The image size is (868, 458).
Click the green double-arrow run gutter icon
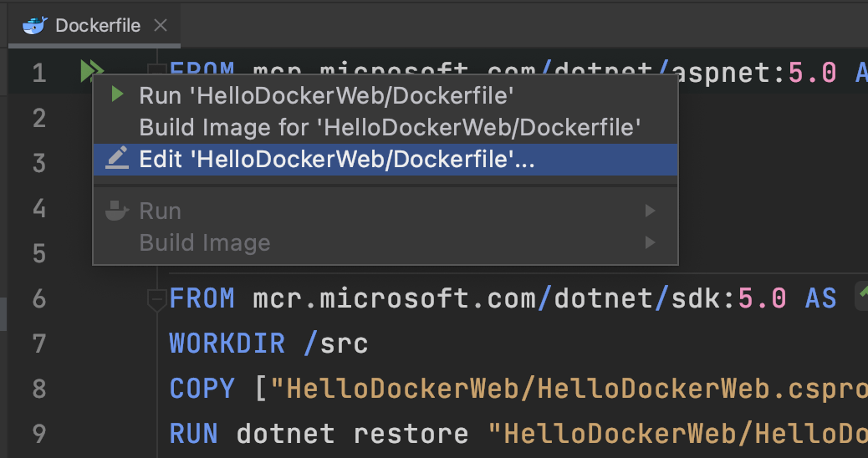pos(91,72)
